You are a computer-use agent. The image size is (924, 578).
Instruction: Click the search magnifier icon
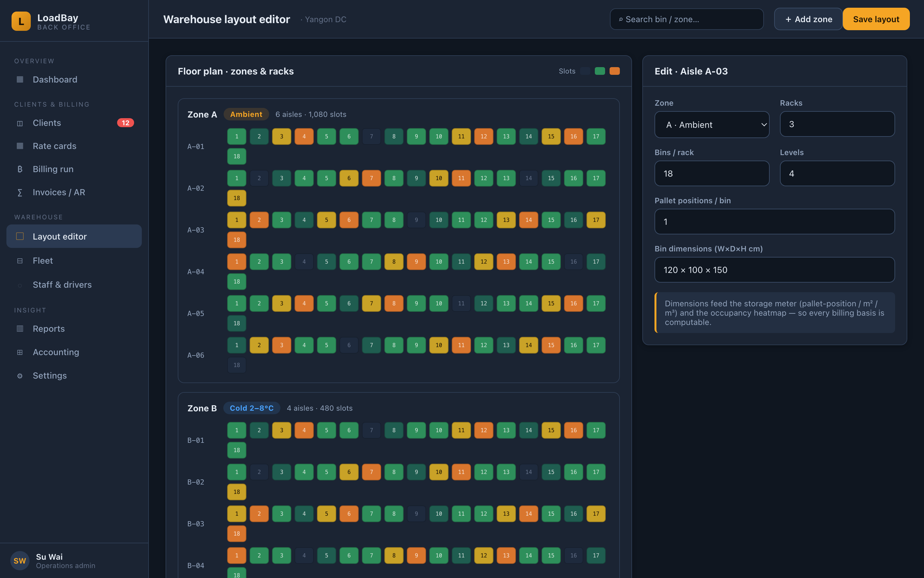tap(621, 19)
